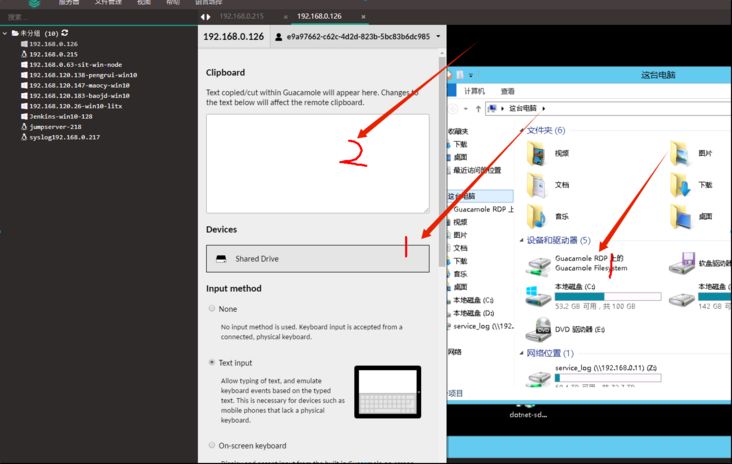The width and height of the screenshot is (732, 464).
Task: Select service_log in the navigation pane
Action: [482, 326]
